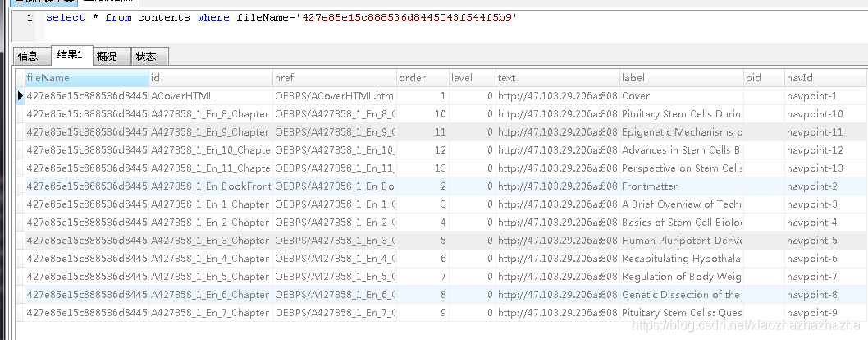Select the order cell with value 13
The height and width of the screenshot is (340, 868).
[x=423, y=168]
